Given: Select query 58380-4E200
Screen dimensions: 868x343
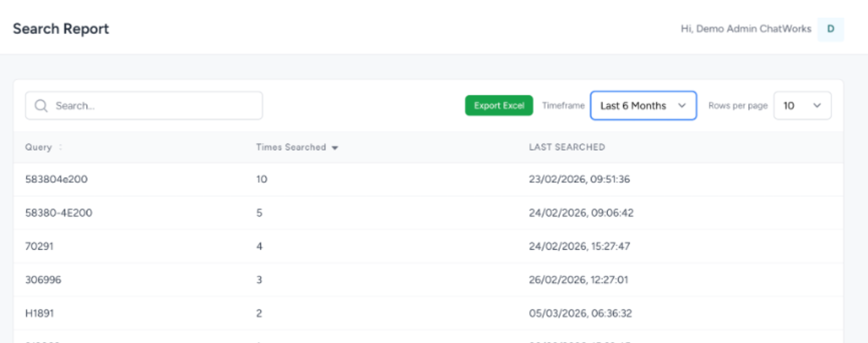Looking at the screenshot, I should tap(59, 213).
